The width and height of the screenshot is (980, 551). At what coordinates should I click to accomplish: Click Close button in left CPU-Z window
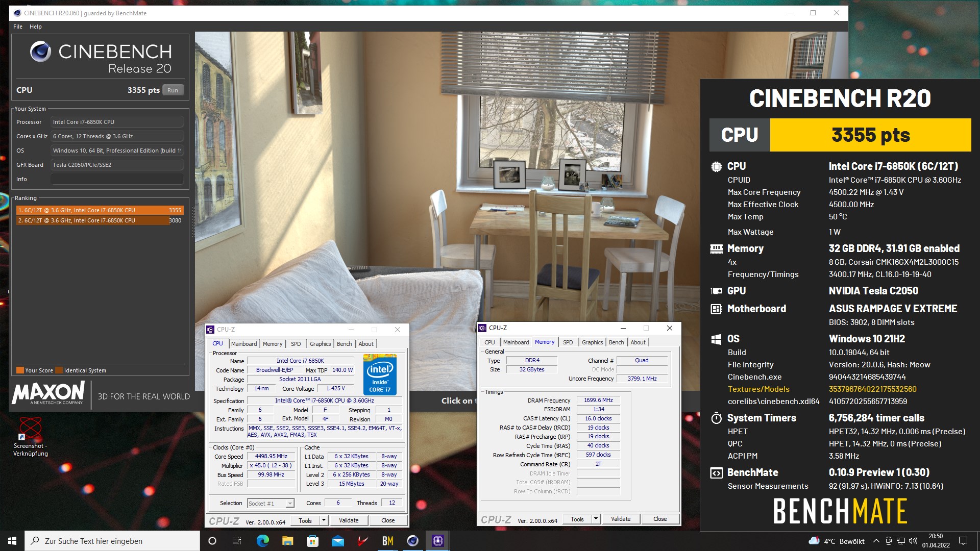pyautogui.click(x=388, y=520)
